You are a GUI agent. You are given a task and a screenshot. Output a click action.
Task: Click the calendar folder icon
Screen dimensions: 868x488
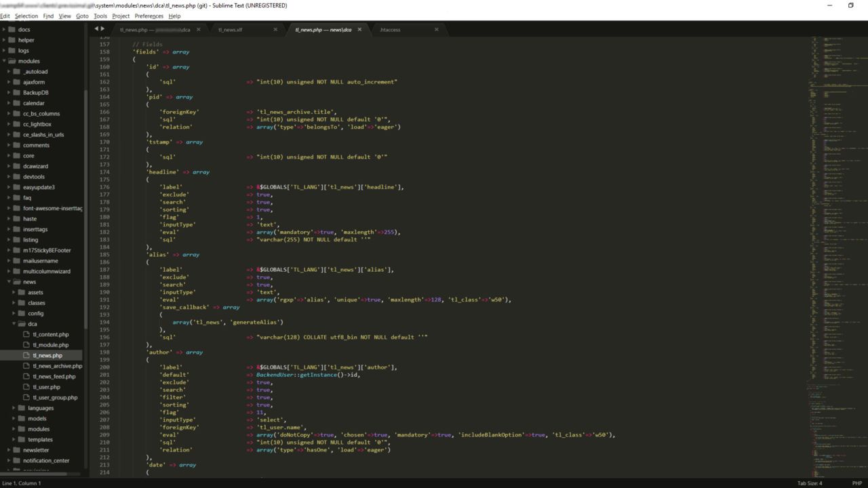click(x=17, y=103)
